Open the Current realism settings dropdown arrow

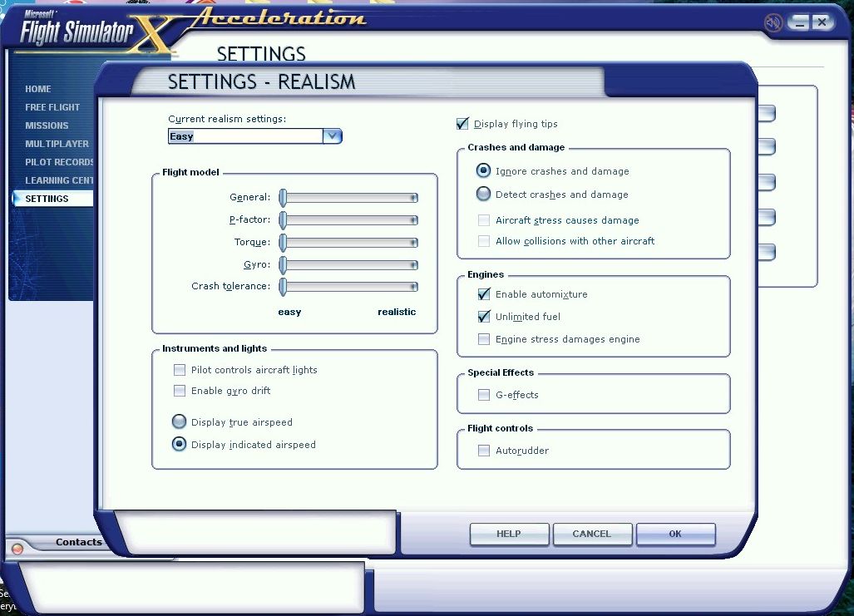click(x=333, y=136)
